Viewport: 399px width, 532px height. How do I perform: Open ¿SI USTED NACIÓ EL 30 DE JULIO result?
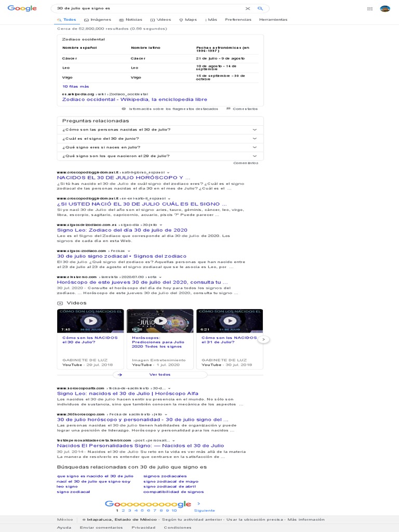pos(142,204)
